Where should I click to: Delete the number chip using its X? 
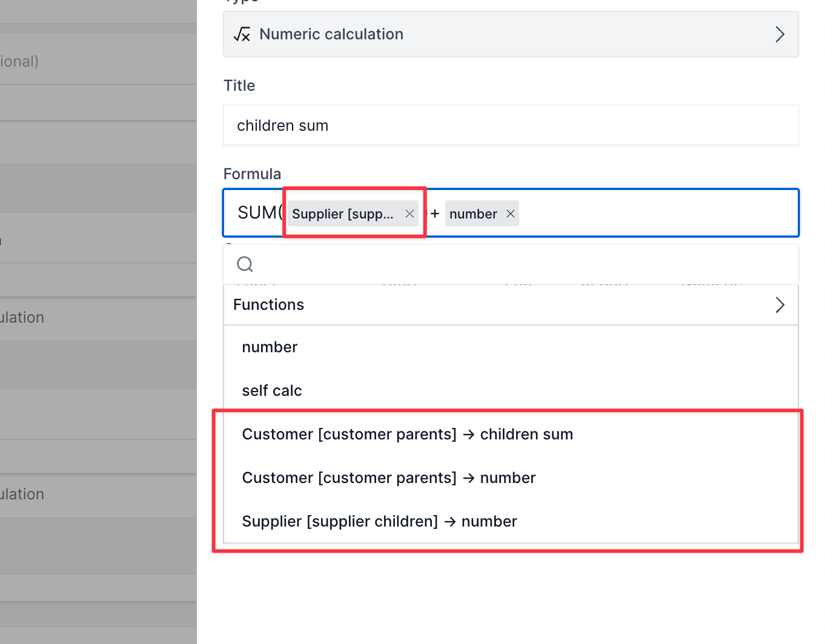(x=511, y=214)
